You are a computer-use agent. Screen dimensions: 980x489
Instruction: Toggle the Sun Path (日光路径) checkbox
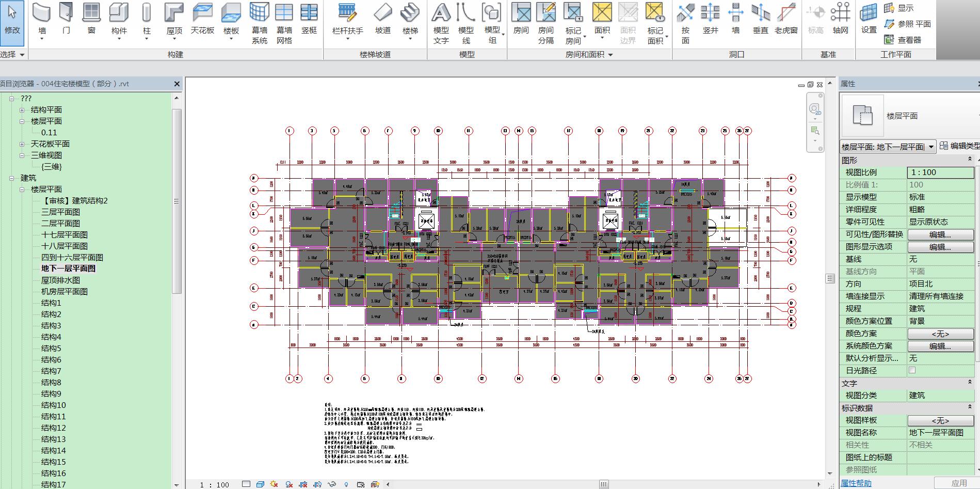912,370
